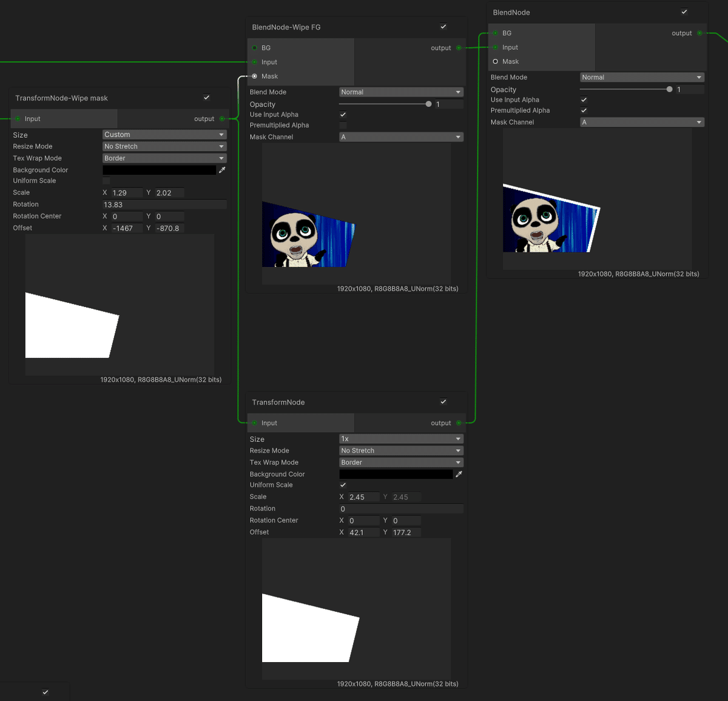Screen dimensions: 728x701
Task: Click Mask port of BlendNode-Wipe FG
Action: coord(255,76)
